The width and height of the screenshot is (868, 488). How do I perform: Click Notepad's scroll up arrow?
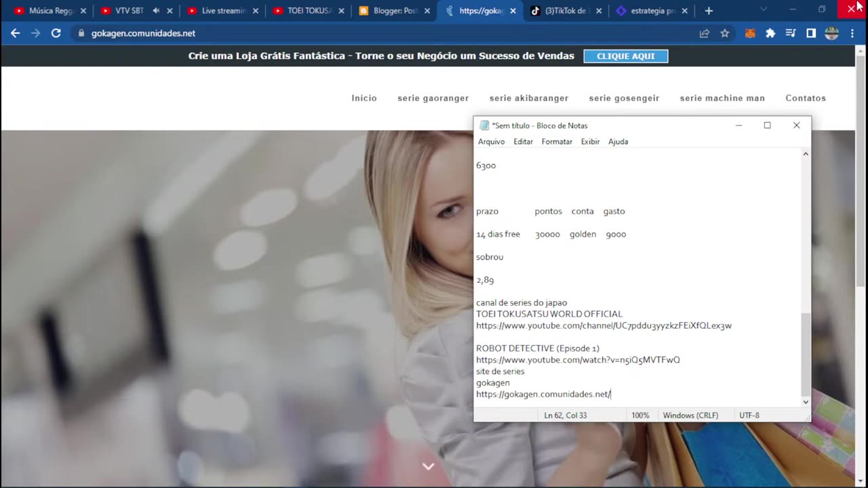click(806, 155)
